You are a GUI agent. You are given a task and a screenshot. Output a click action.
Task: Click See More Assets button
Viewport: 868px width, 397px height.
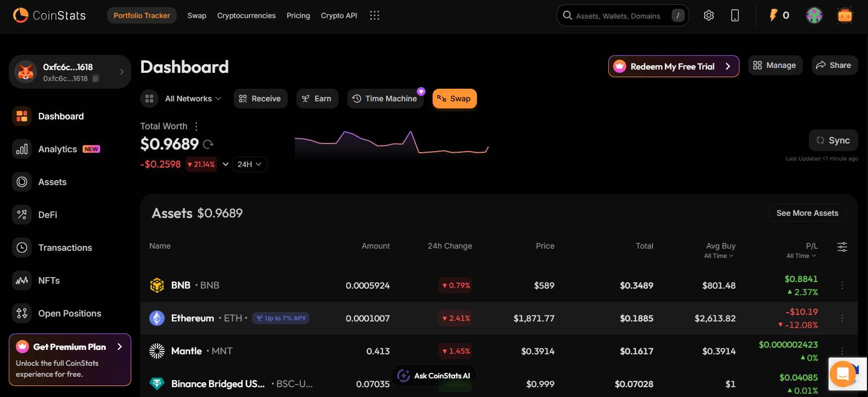(807, 213)
